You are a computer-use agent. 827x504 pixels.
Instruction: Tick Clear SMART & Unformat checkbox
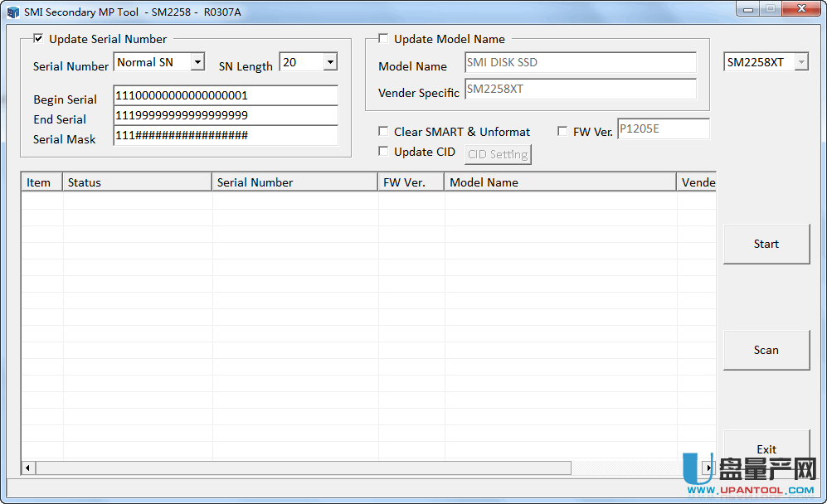click(383, 131)
